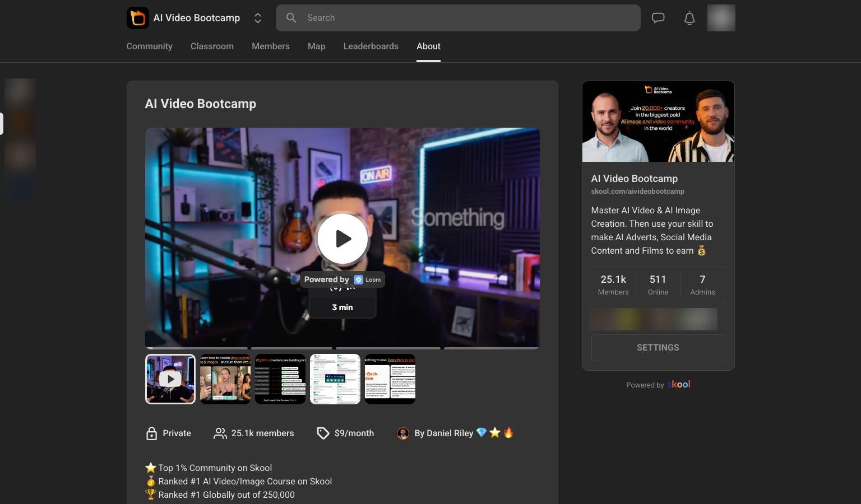Click Daniel Riley's small avatar
This screenshot has height=504, width=861.
point(403,433)
